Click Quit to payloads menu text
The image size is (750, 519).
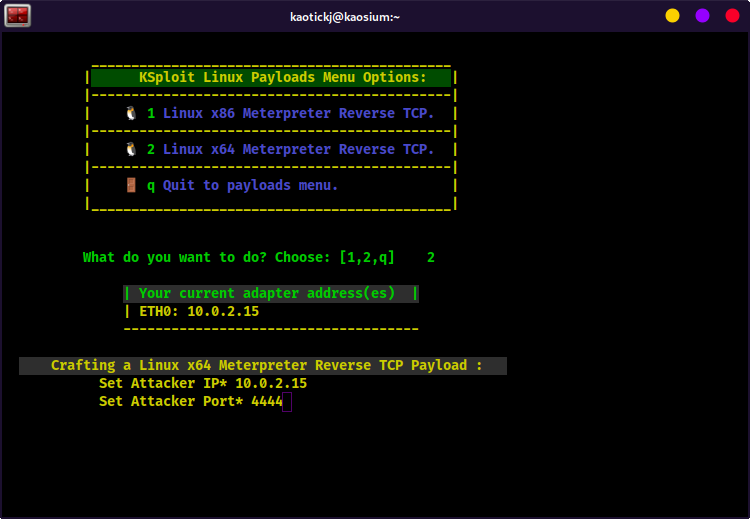[x=250, y=186]
